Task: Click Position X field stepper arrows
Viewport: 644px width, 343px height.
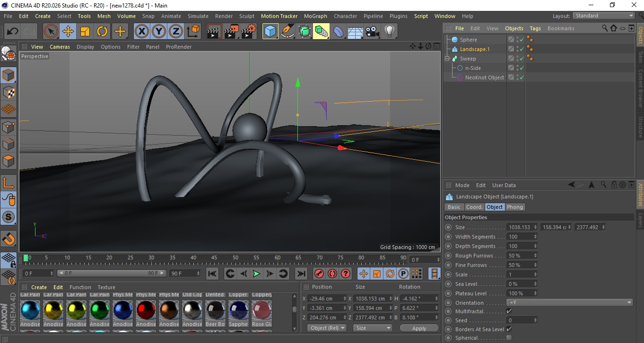Action: pos(345,299)
